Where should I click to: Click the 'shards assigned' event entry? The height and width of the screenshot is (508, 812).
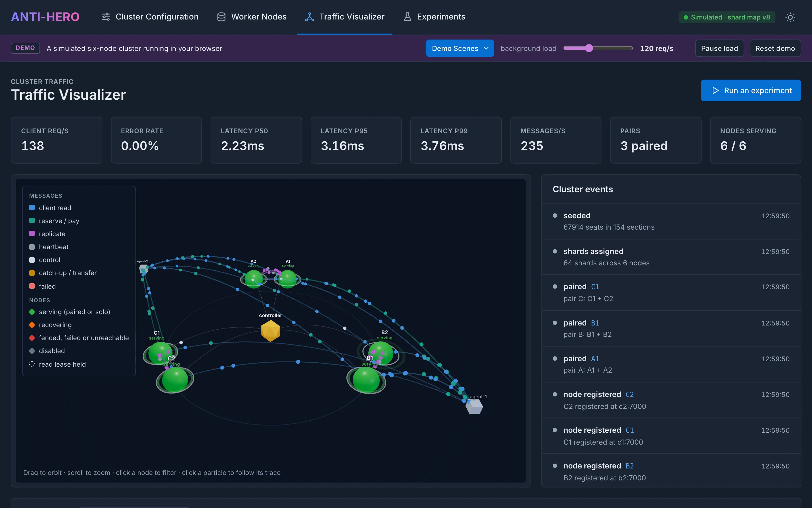[x=671, y=257]
